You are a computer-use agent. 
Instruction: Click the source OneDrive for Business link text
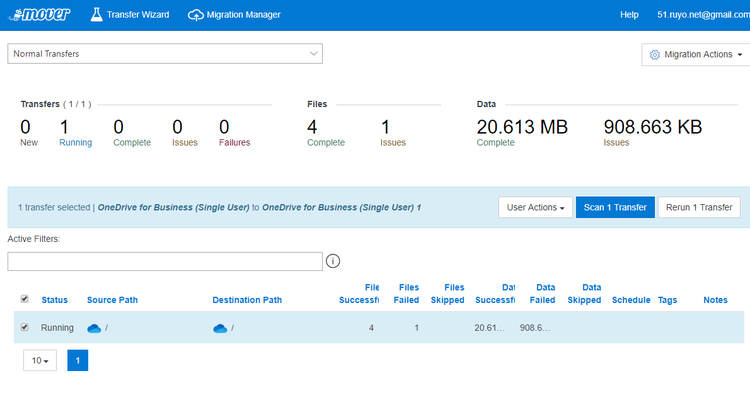coord(173,208)
